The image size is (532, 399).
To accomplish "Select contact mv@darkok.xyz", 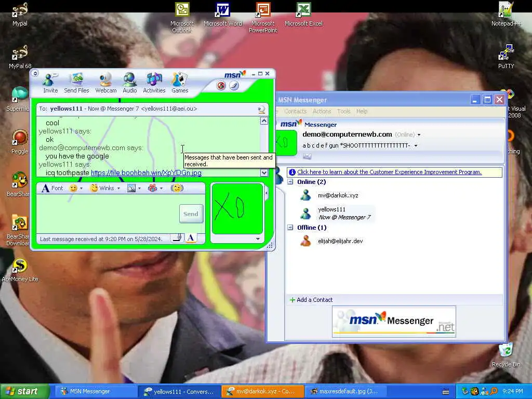I will (x=338, y=195).
